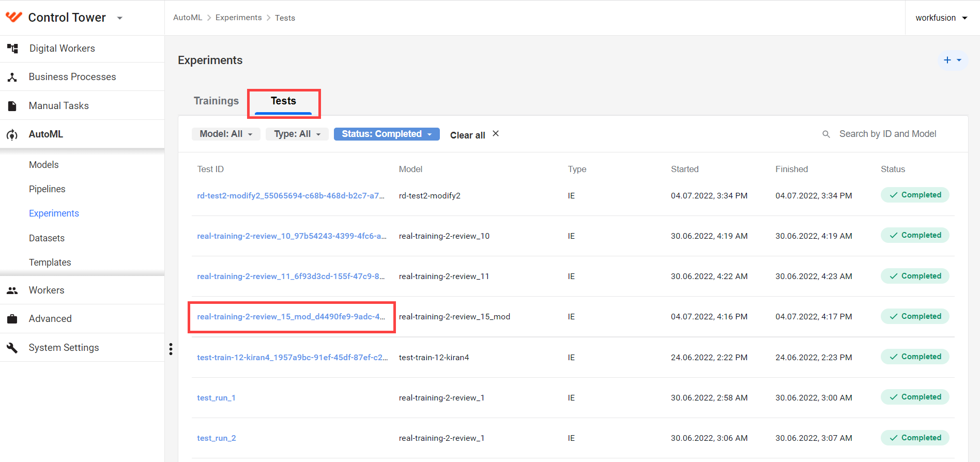Click the Type column header
This screenshot has height=462, width=980.
(x=577, y=170)
